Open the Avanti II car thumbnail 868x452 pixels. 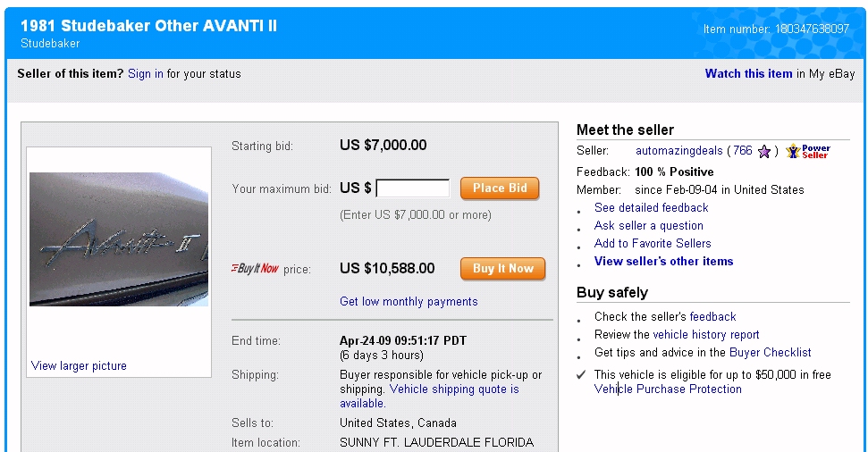119,239
